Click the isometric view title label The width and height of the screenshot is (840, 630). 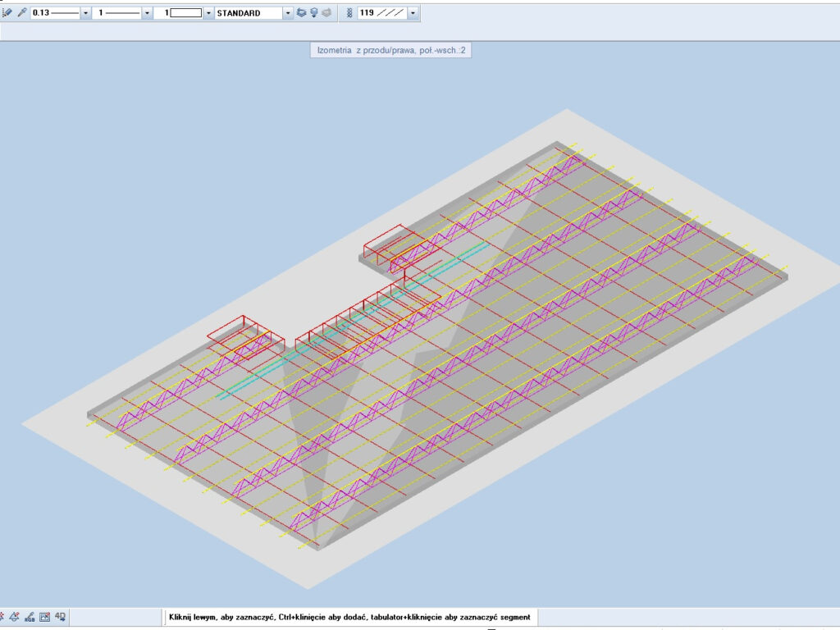coord(391,51)
